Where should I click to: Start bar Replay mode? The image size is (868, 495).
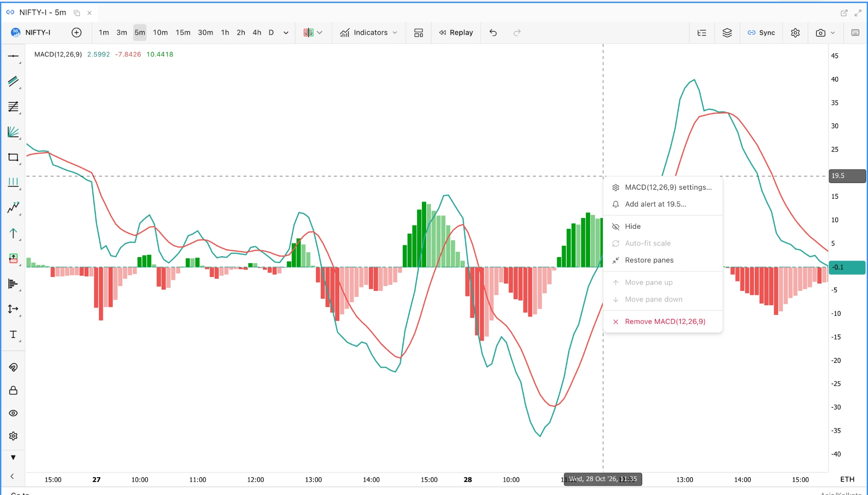[456, 33]
